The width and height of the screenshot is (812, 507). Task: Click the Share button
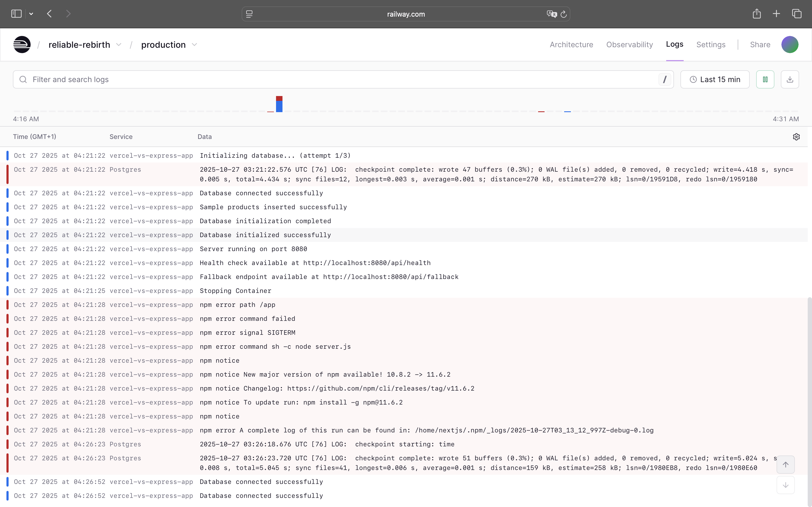pyautogui.click(x=760, y=45)
